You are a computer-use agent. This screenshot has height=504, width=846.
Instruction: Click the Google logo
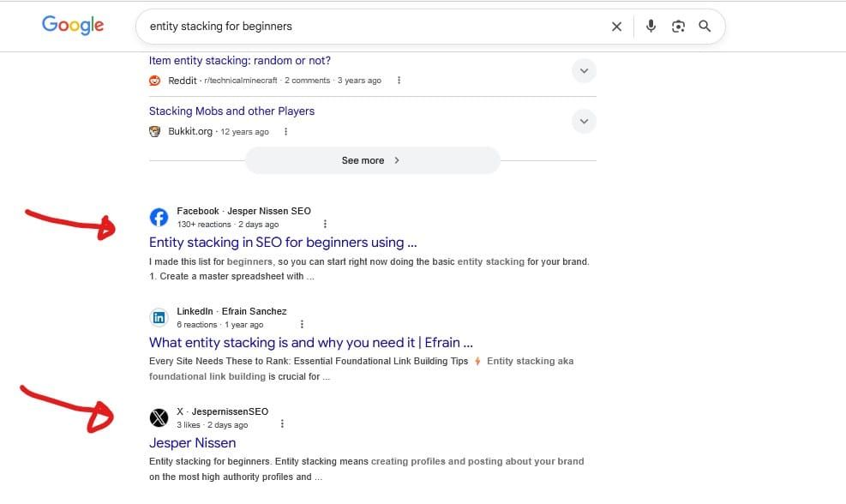(x=73, y=25)
